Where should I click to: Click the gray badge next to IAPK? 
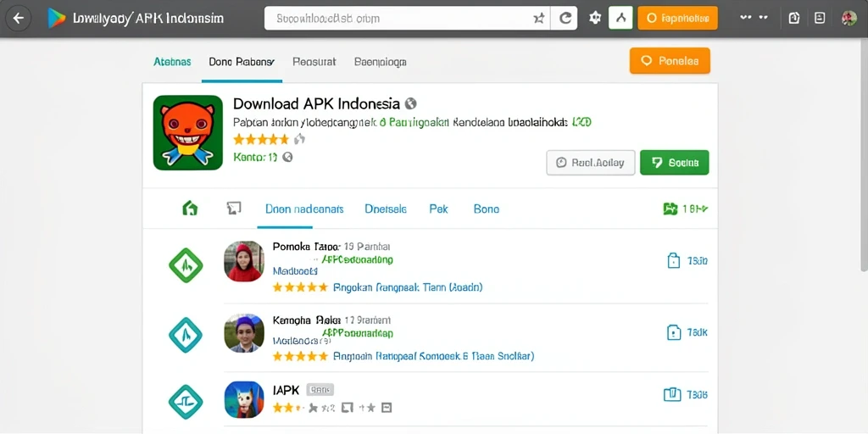320,390
